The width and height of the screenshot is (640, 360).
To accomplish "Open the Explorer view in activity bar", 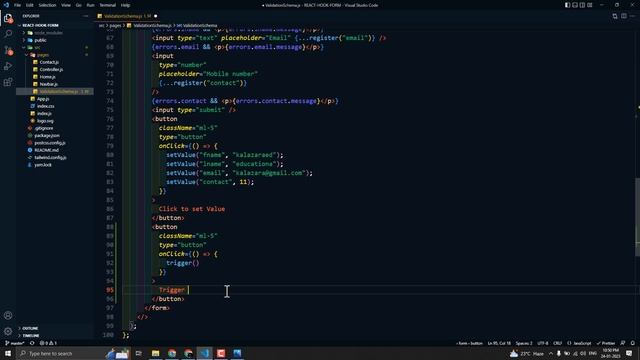I will [x=8, y=18].
